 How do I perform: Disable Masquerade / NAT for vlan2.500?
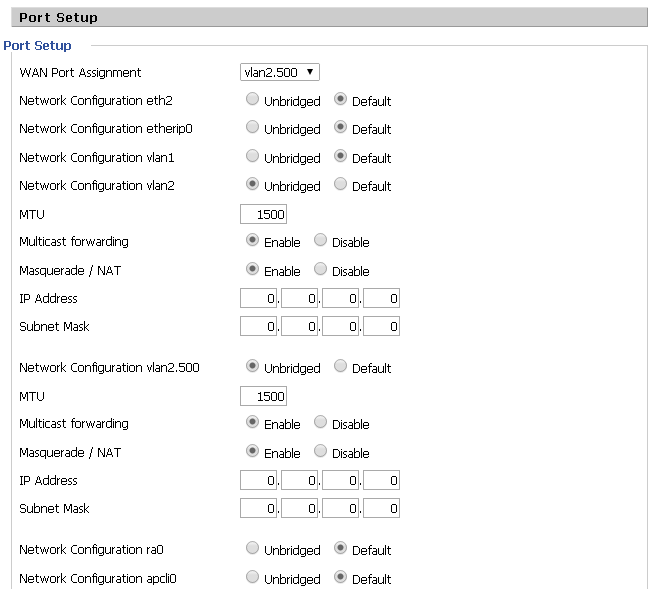point(320,451)
